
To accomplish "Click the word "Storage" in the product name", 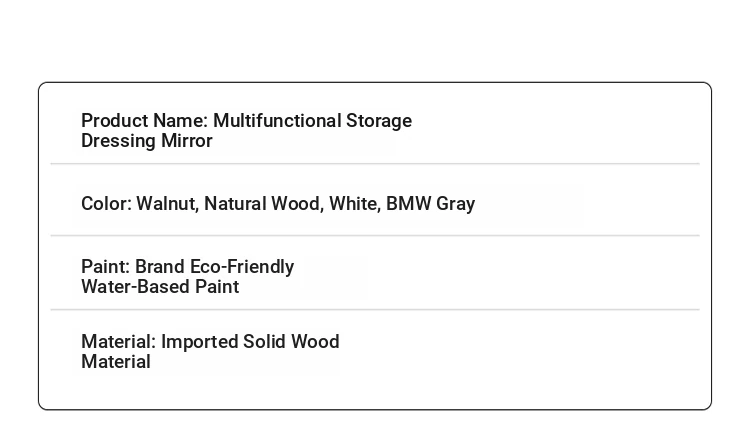I will coord(379,121).
